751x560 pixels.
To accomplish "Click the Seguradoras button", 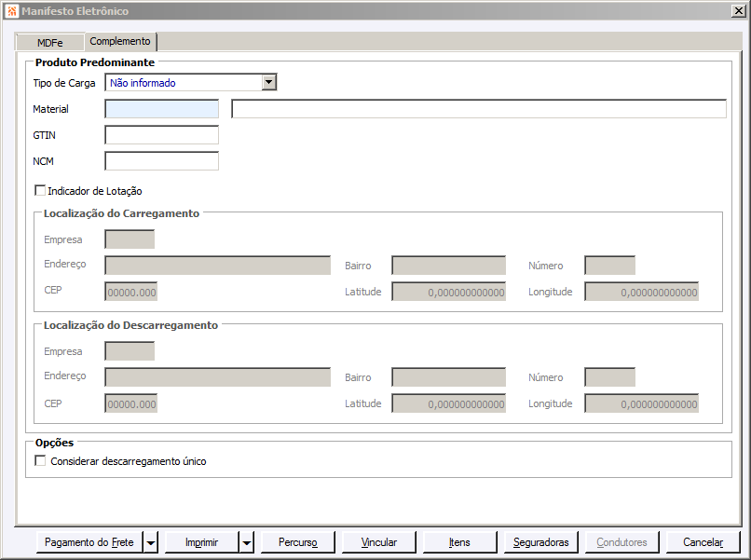I will (540, 542).
